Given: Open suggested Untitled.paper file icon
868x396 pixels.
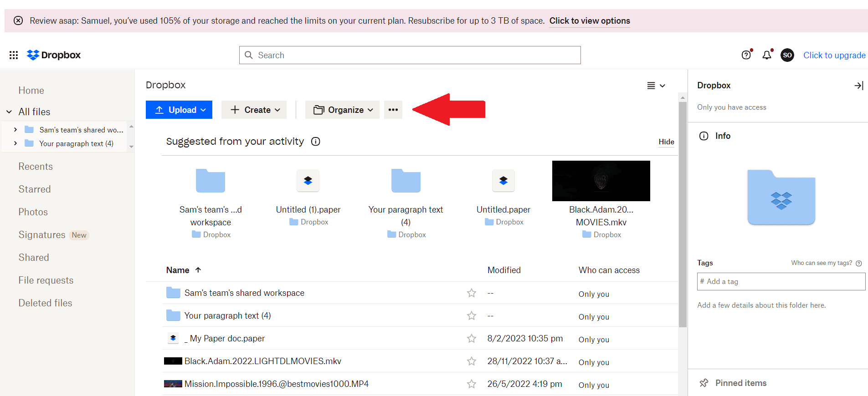Looking at the screenshot, I should tap(503, 181).
